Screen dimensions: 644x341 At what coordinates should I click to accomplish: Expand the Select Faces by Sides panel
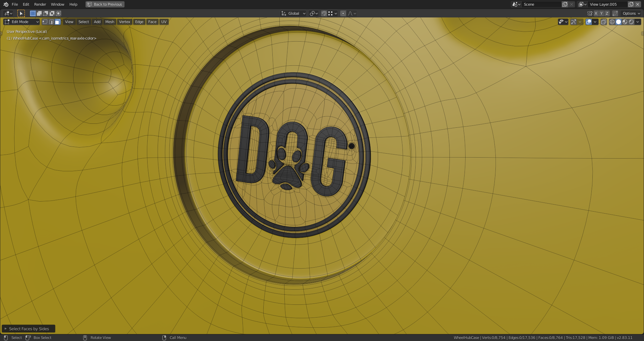tap(29, 329)
